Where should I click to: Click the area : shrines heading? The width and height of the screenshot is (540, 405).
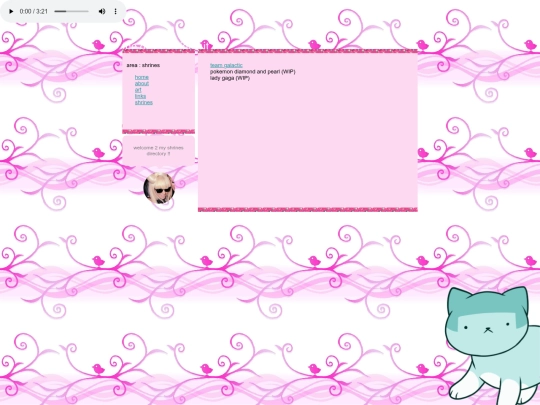tap(143, 65)
